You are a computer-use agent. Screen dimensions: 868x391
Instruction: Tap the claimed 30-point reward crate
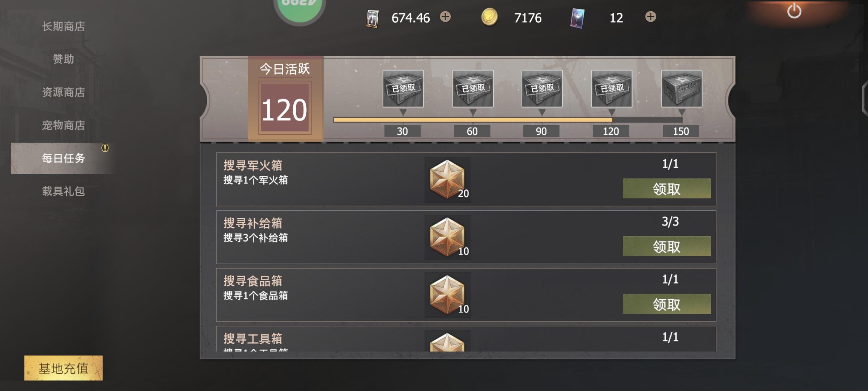(403, 89)
